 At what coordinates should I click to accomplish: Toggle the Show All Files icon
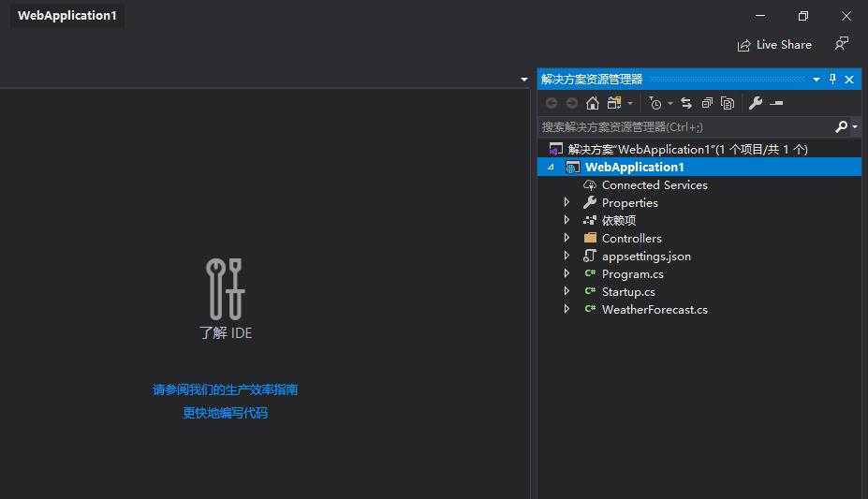tap(728, 103)
